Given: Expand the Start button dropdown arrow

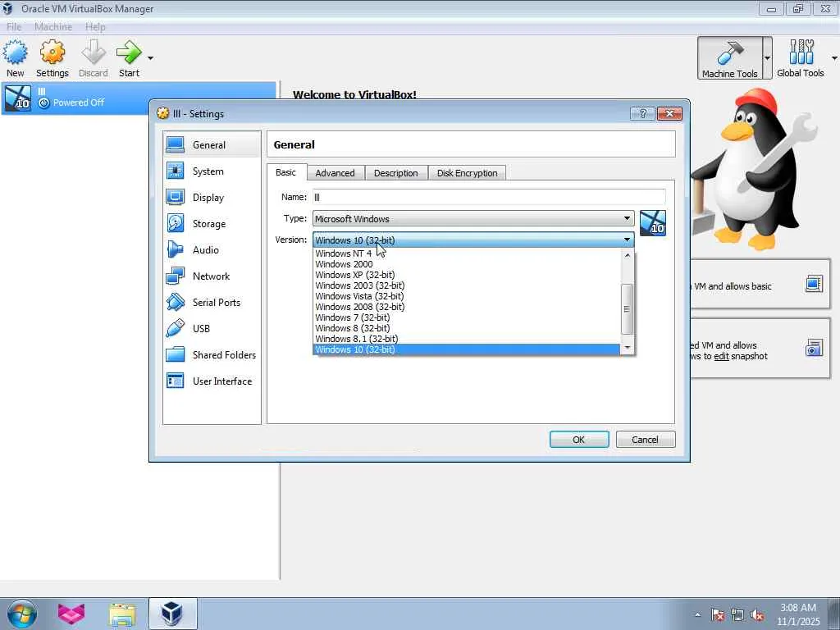Looking at the screenshot, I should [x=151, y=58].
